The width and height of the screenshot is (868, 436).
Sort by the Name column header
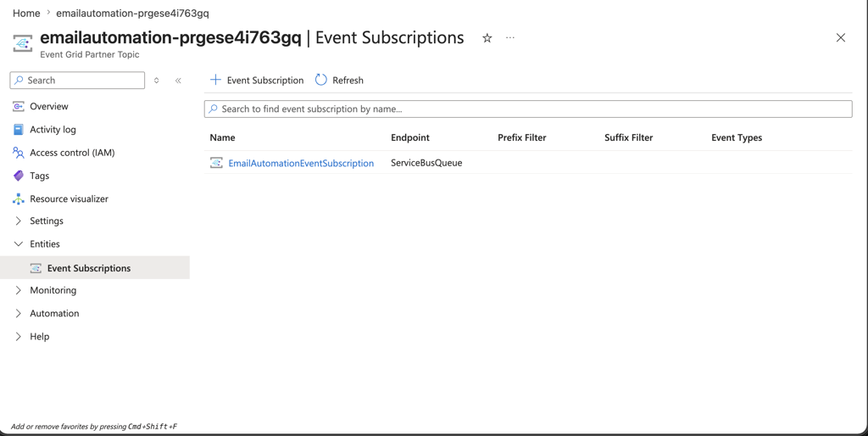pyautogui.click(x=222, y=138)
